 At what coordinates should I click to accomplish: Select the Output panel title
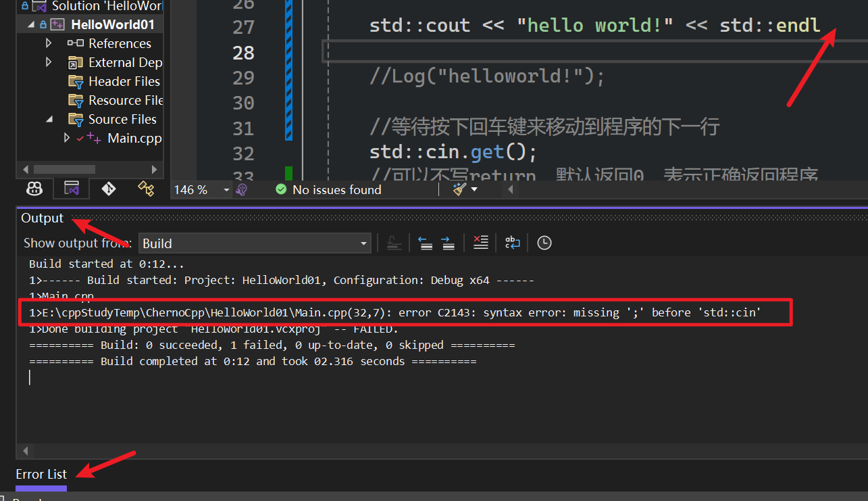(x=42, y=218)
